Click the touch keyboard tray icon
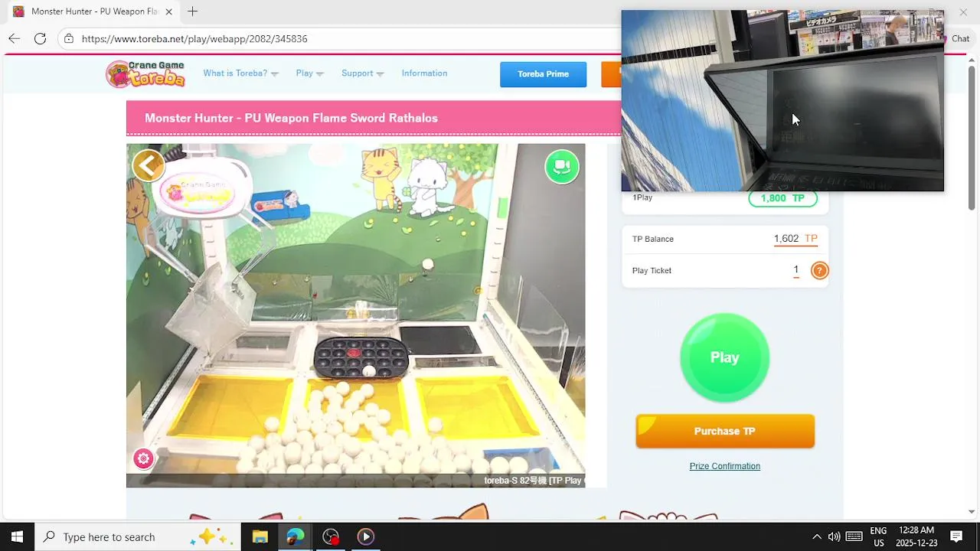The height and width of the screenshot is (551, 980). [x=854, y=536]
